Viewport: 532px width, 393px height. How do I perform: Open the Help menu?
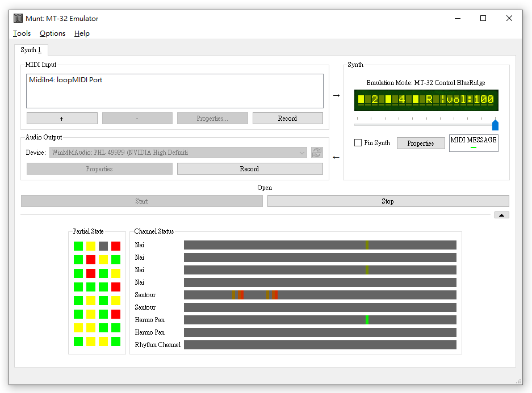click(82, 33)
